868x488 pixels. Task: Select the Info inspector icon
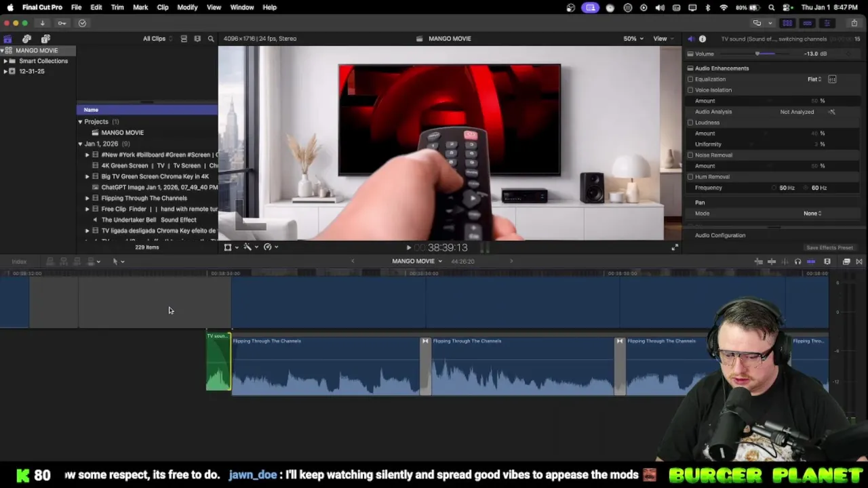[x=703, y=39]
